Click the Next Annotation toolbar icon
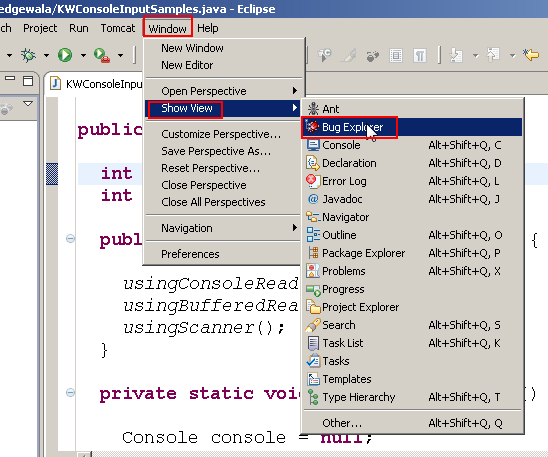This screenshot has height=457, width=548. [456, 55]
